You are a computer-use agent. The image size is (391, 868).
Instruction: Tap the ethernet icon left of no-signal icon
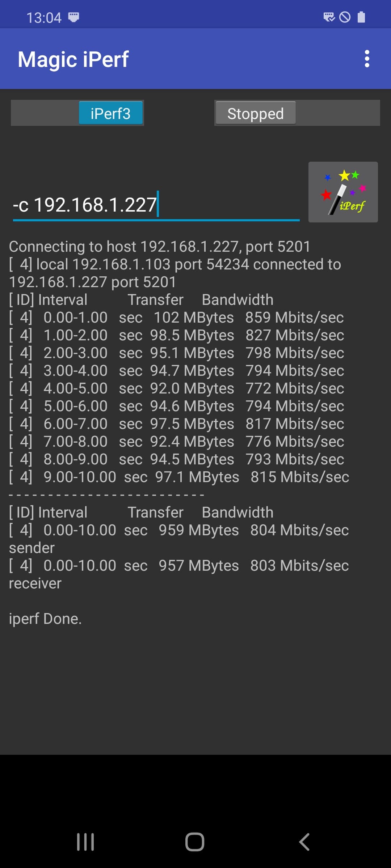[329, 17]
